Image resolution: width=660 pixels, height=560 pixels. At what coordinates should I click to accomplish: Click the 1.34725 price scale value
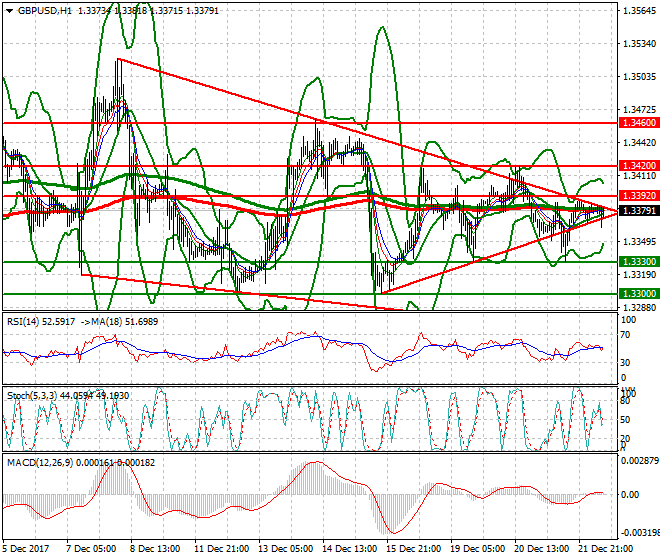(639, 110)
